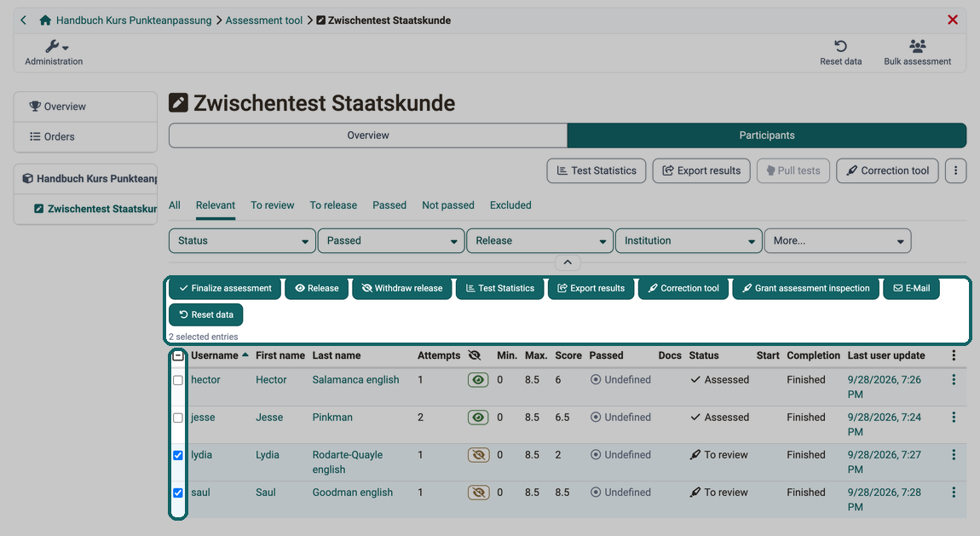Open last name Pinkman link
This screenshot has height=536, width=980.
tap(332, 418)
